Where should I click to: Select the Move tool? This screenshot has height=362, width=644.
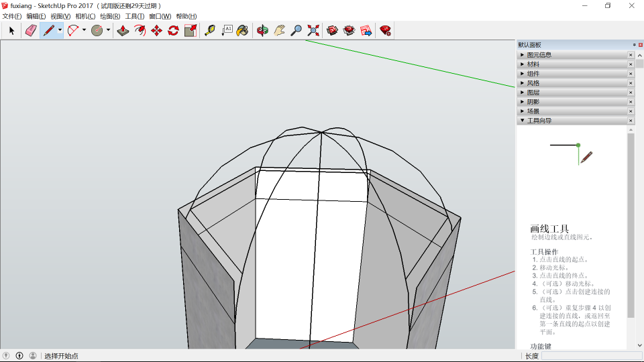(x=156, y=30)
